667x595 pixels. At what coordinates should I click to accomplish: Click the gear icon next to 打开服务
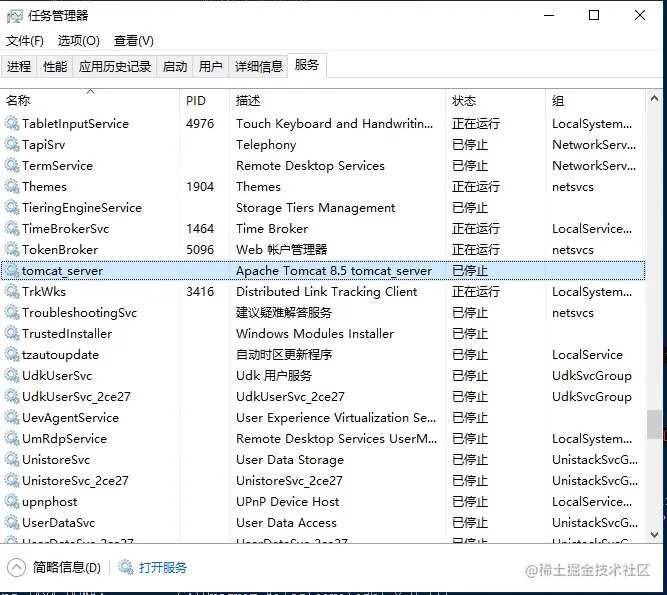tap(125, 567)
